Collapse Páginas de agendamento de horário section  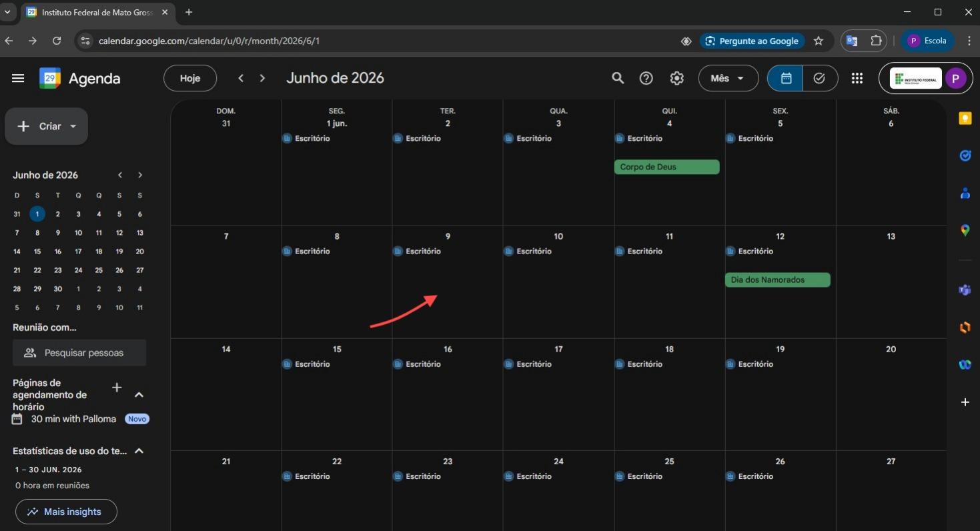click(139, 395)
